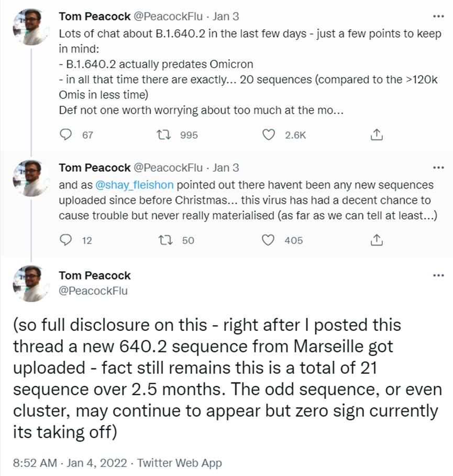Reply to the first B.1.640.2 tweet
453x476 pixels.
(66, 135)
